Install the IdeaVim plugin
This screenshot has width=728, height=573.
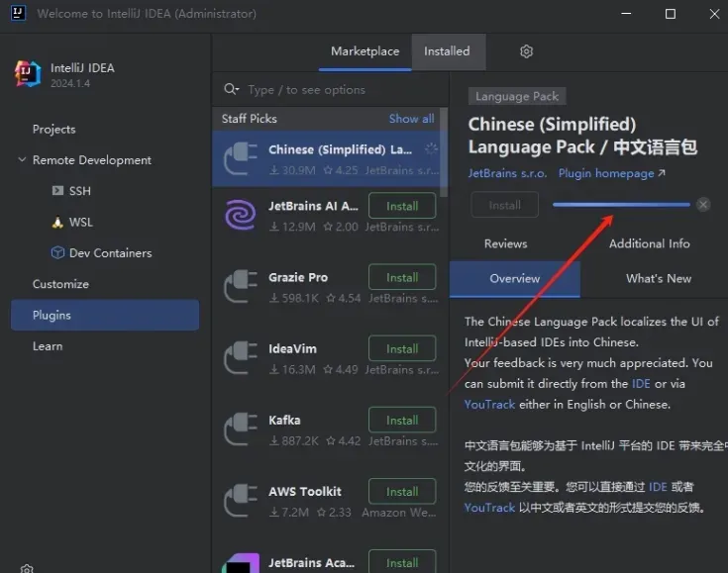click(x=402, y=349)
